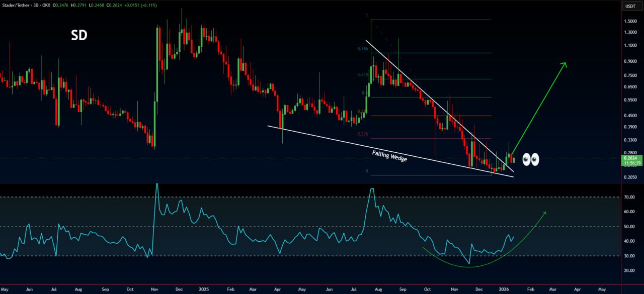Screen dimensions: 644x294
Task: Click the 2026 label on time axis
Action: 504,290
